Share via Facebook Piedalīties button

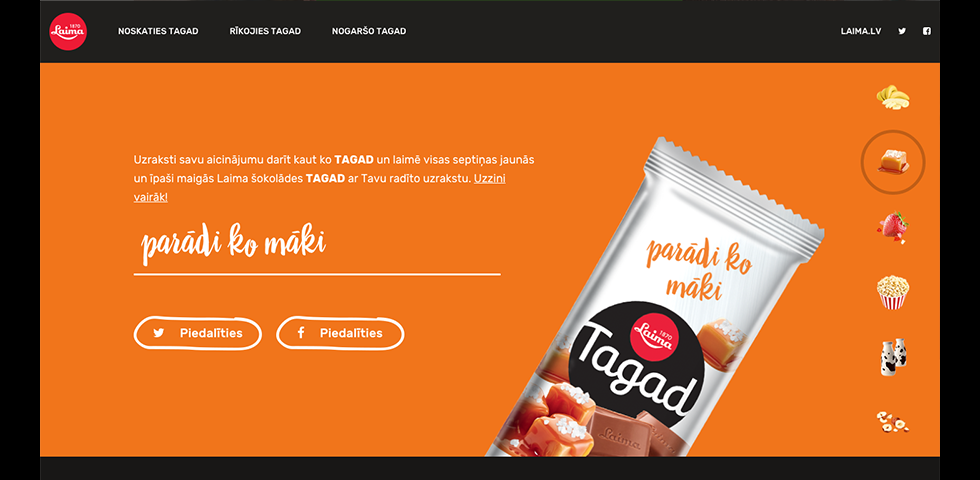(340, 333)
